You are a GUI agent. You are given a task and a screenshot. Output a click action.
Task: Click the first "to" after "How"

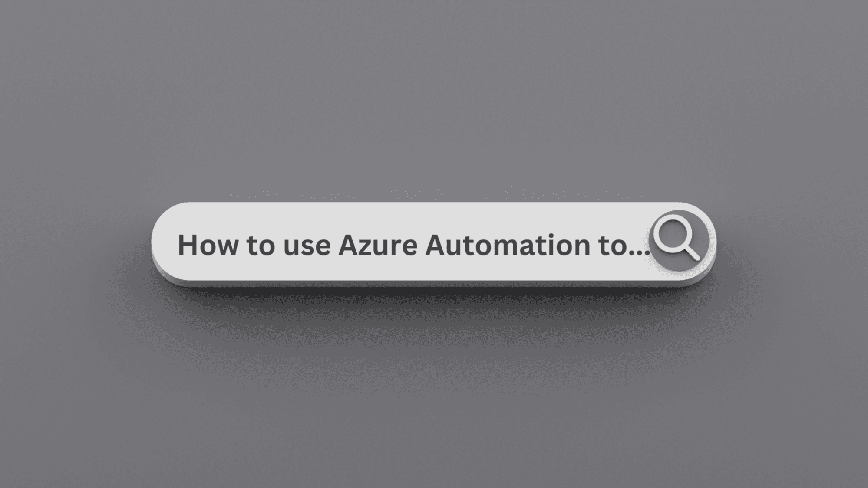pos(261,246)
